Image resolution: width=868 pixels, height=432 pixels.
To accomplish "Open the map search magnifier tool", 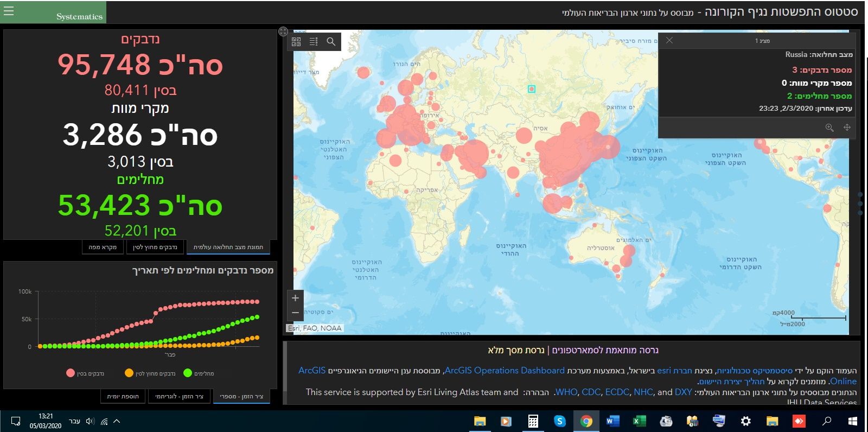I will point(331,41).
